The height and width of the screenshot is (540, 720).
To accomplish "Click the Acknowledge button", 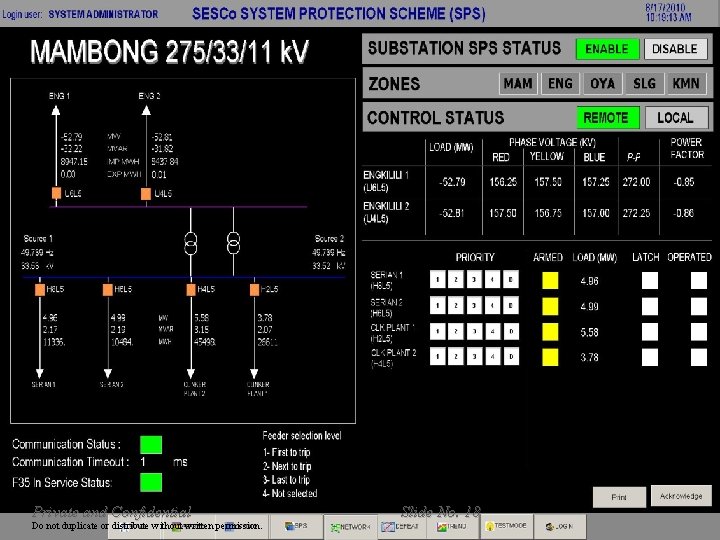I will (x=681, y=496).
